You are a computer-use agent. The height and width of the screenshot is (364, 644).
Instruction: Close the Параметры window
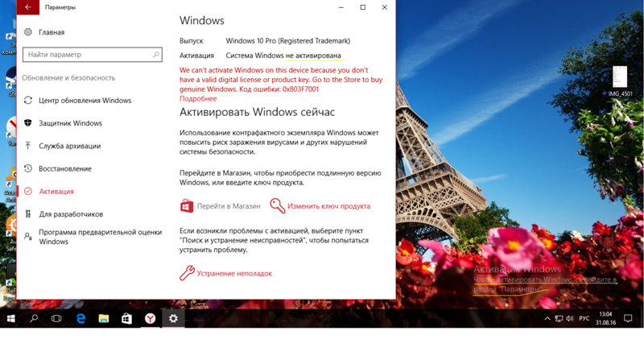point(385,7)
